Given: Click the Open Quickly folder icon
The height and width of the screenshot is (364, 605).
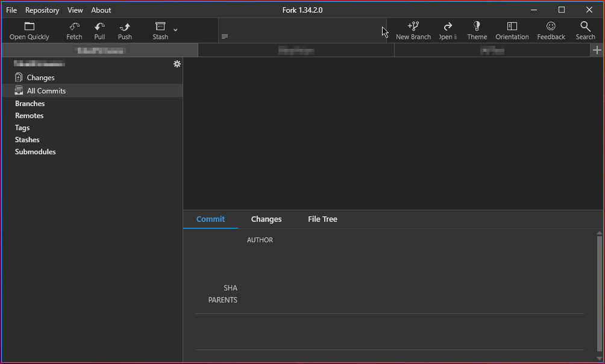Looking at the screenshot, I should (30, 27).
